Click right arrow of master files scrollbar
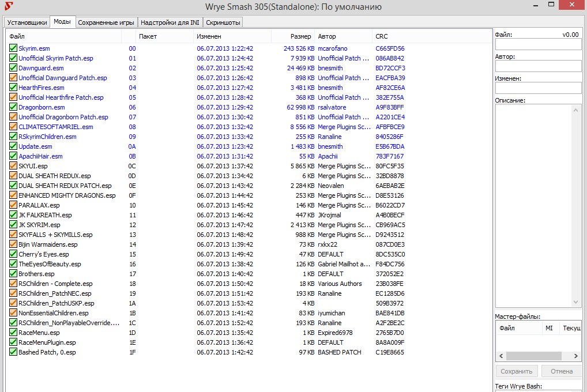The height and width of the screenshot is (392, 587). [x=576, y=356]
